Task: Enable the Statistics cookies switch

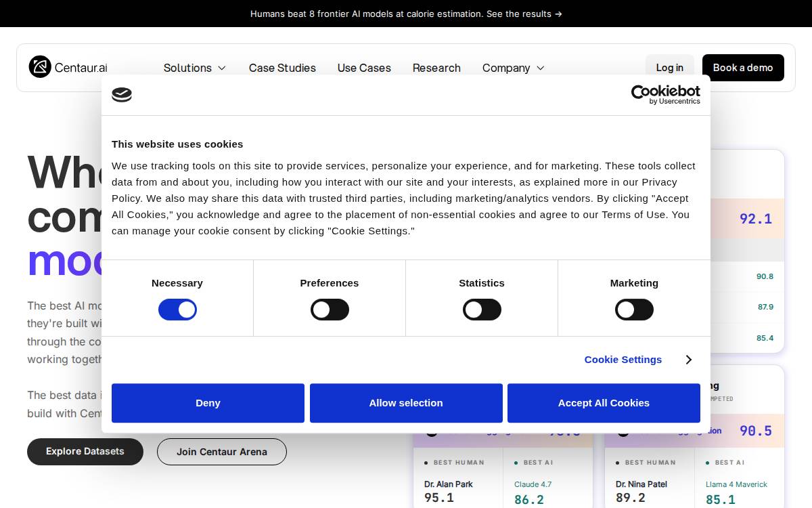Action: [x=482, y=310]
